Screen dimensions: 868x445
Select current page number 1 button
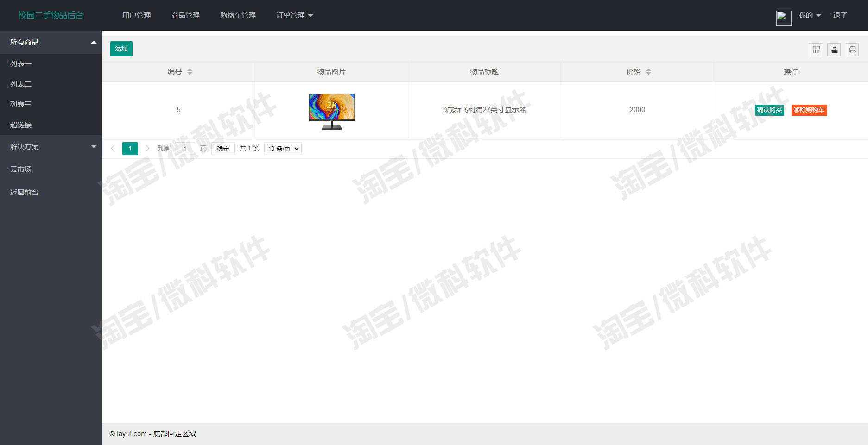tap(130, 148)
